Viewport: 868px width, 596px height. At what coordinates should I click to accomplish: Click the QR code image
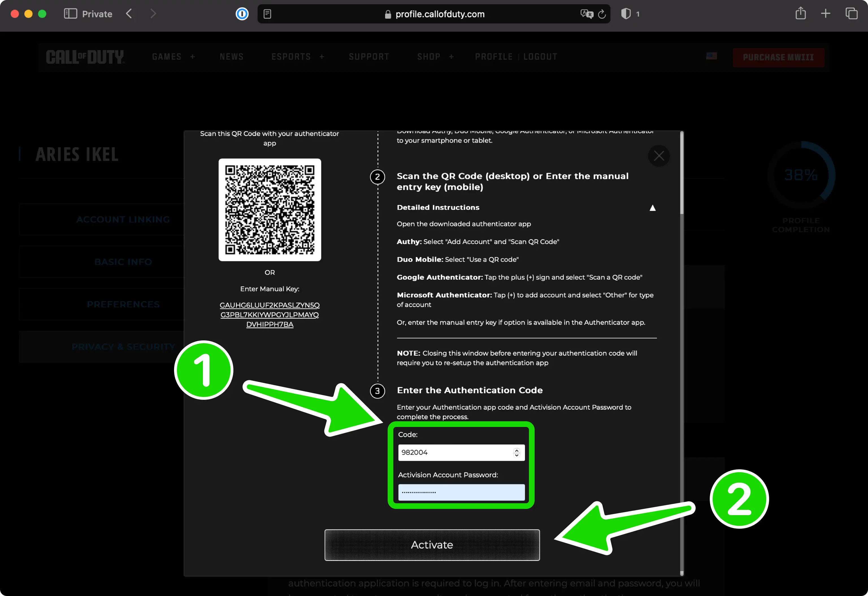tap(270, 210)
